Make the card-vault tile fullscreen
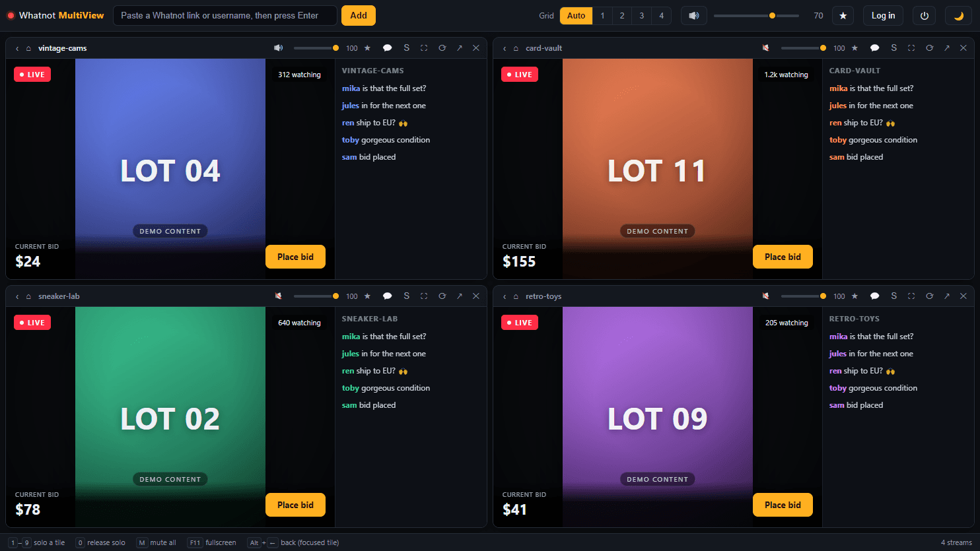 click(911, 48)
